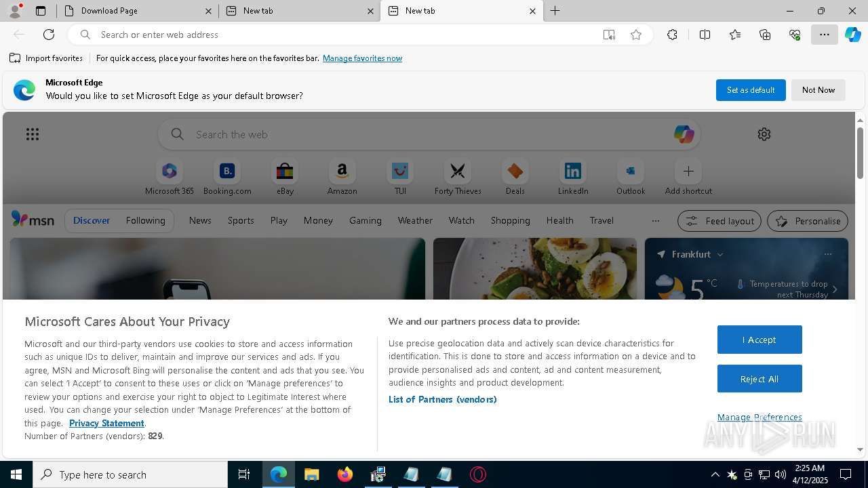The width and height of the screenshot is (868, 488).
Task: Select the Following feed tab
Action: click(x=145, y=220)
